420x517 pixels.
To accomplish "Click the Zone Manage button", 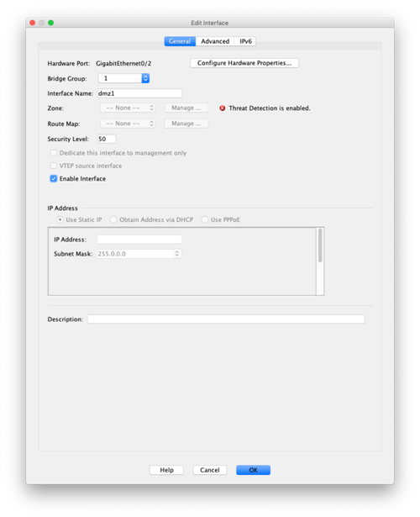I will pos(186,108).
